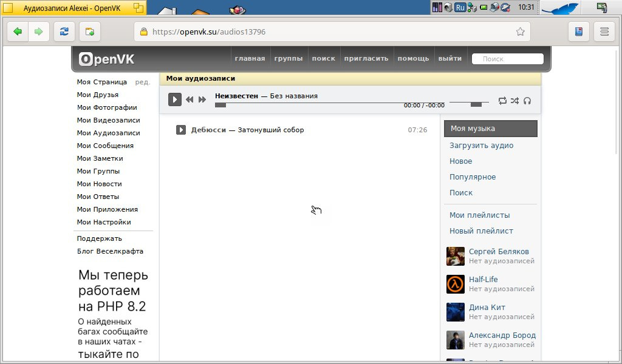Click the OpenVK logo
This screenshot has height=364, width=622.
[106, 59]
